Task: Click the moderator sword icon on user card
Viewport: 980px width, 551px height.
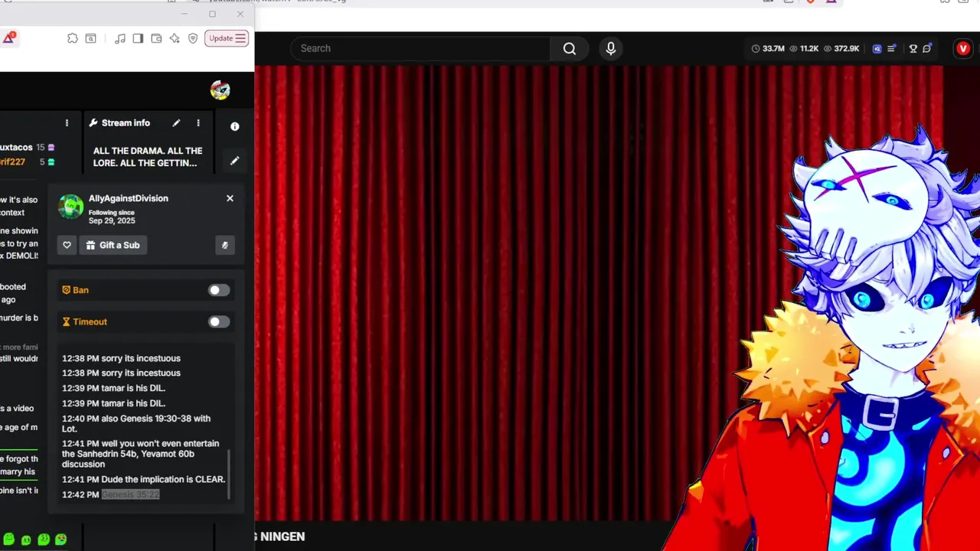Action: (225, 245)
